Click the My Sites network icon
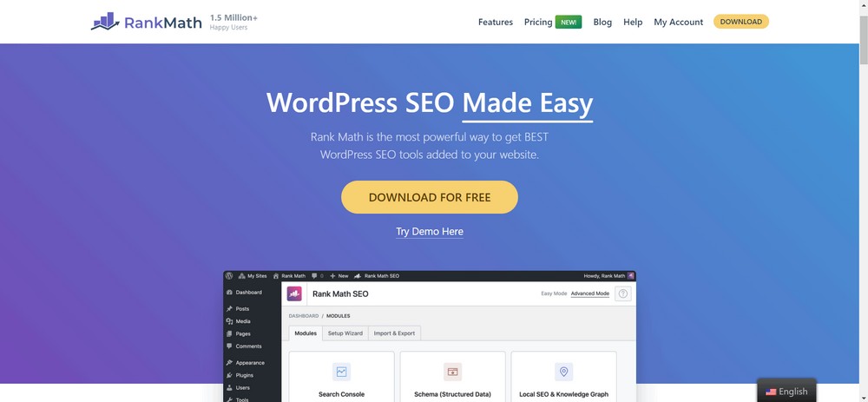 point(242,276)
